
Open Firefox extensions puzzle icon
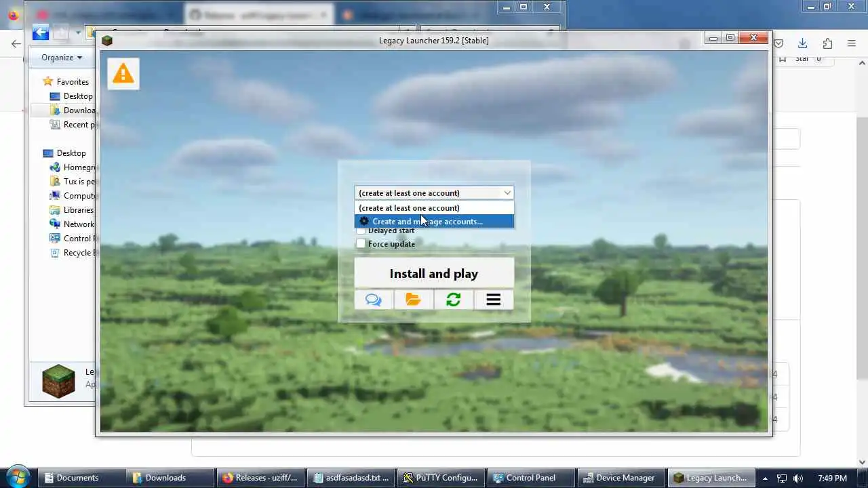point(827,43)
